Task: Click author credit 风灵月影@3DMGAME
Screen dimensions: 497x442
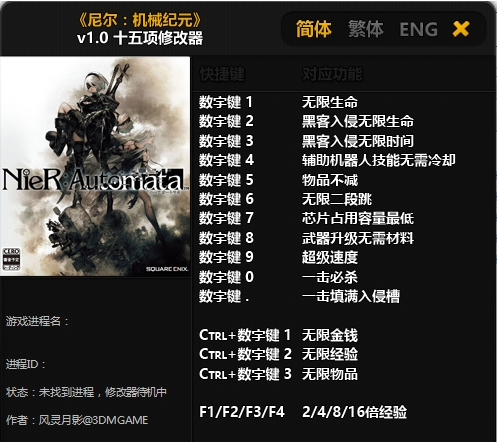Action: point(93,420)
